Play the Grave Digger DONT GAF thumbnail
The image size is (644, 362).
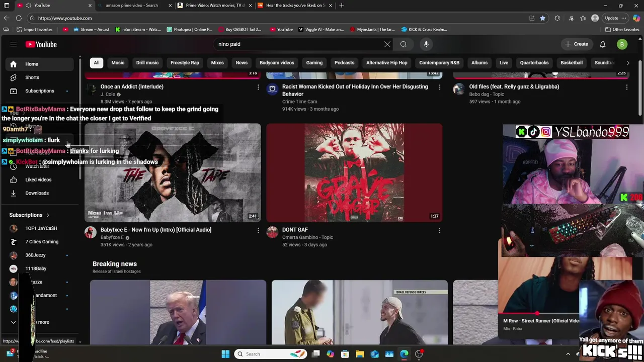[x=354, y=172]
